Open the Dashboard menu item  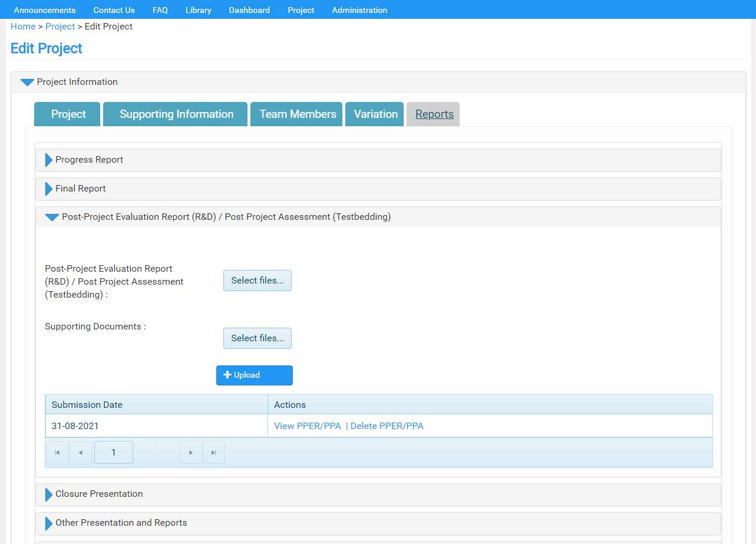249,10
